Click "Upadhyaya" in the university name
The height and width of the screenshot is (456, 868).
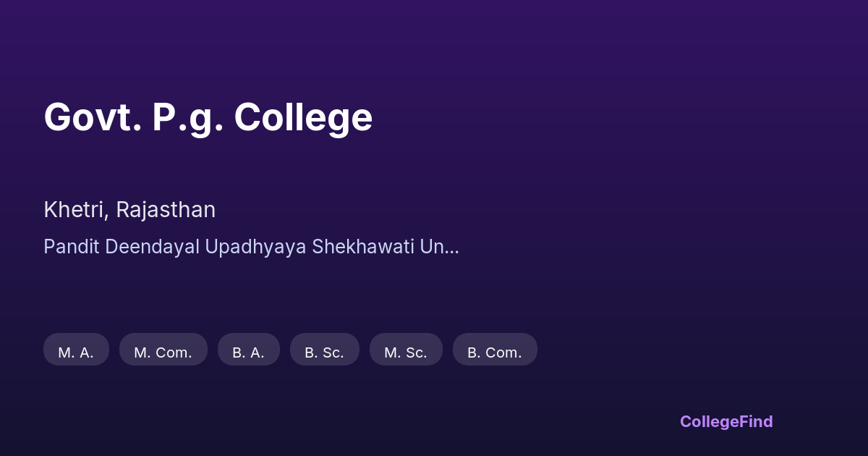(x=256, y=247)
